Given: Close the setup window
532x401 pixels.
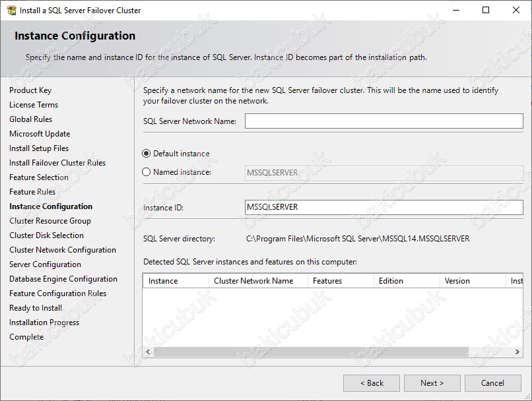Looking at the screenshot, I should click(516, 10).
